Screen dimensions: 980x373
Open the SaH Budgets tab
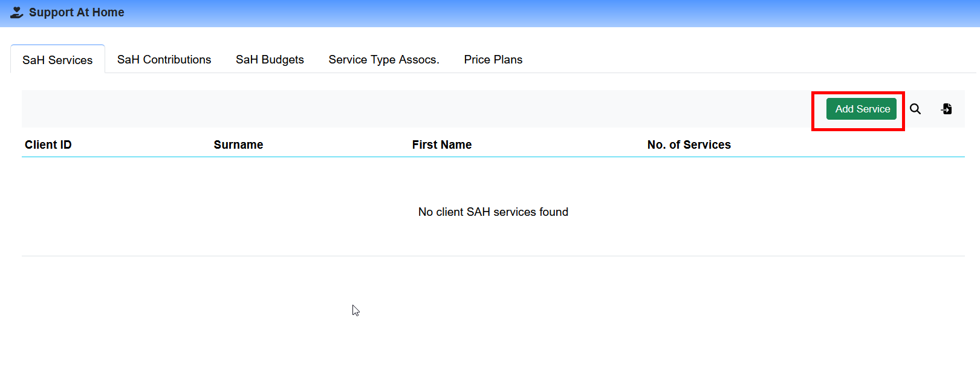(x=270, y=59)
